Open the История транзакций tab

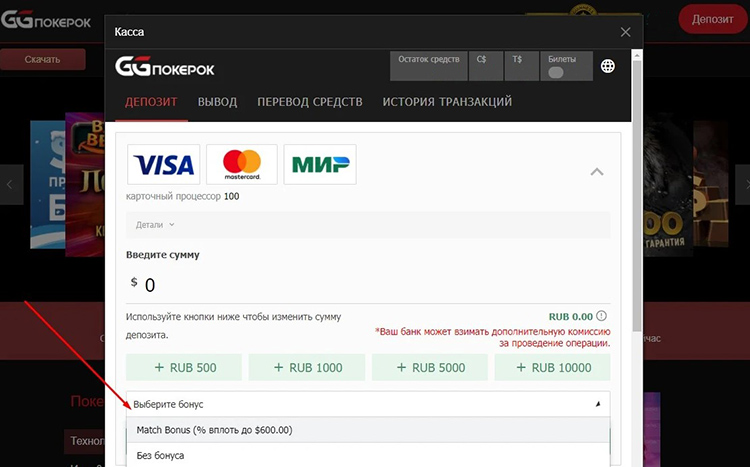point(447,102)
